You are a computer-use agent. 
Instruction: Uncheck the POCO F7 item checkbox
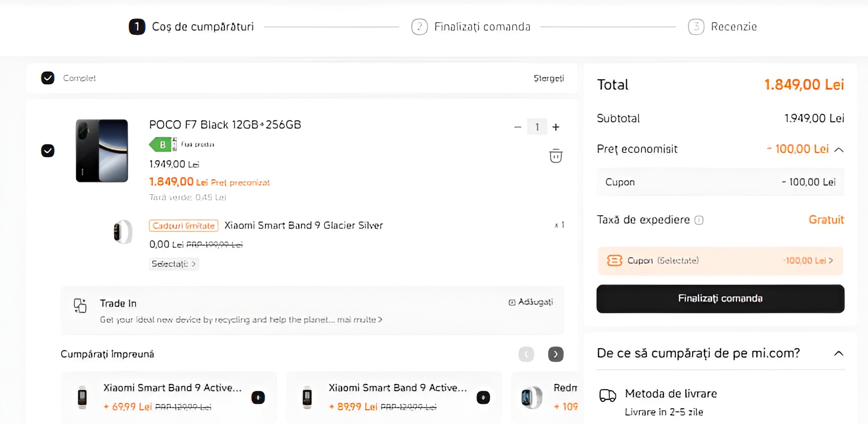[48, 151]
